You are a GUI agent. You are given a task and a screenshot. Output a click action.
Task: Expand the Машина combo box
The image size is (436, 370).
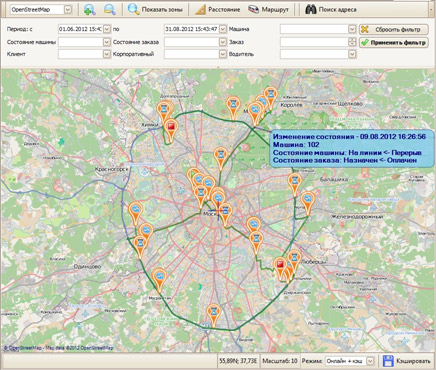click(x=352, y=29)
